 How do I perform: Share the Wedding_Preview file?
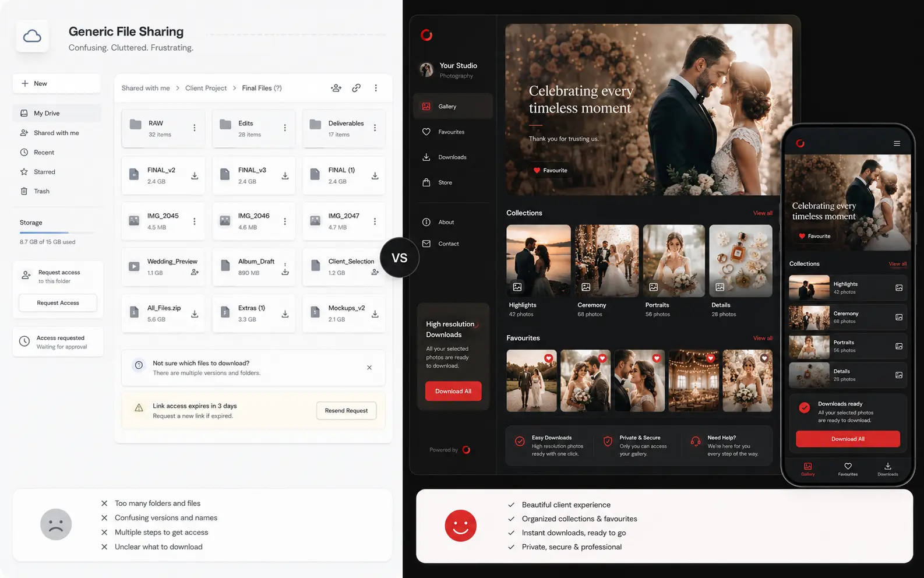tap(195, 272)
